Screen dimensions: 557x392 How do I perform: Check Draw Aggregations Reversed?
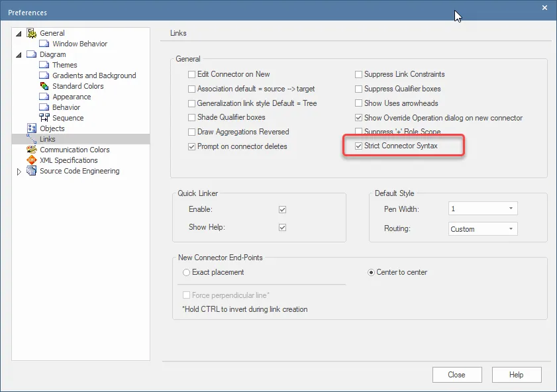(x=192, y=132)
